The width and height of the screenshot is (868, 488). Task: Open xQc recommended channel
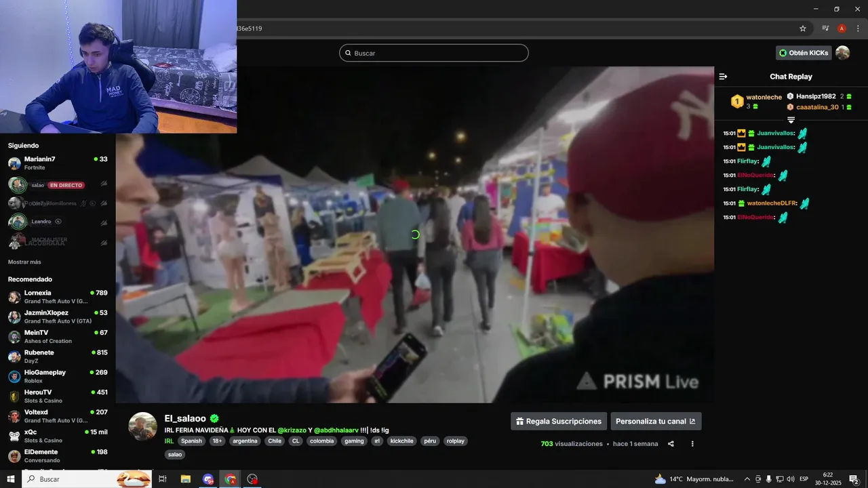(x=58, y=436)
